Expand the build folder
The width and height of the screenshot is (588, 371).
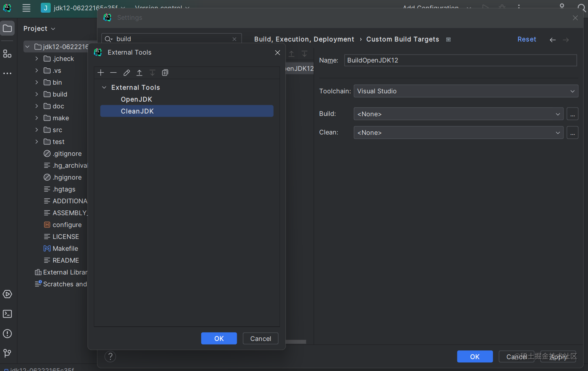(x=37, y=94)
